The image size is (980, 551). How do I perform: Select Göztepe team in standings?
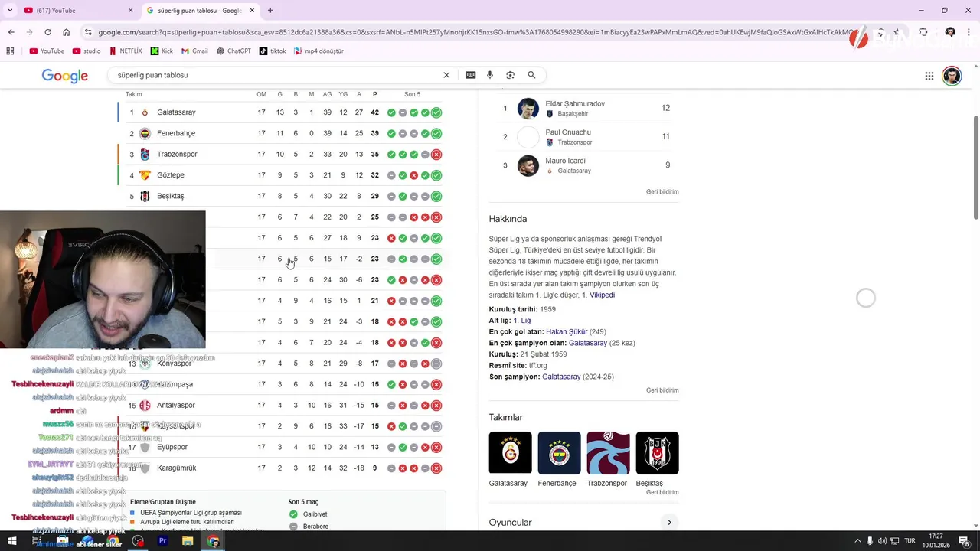coord(170,175)
